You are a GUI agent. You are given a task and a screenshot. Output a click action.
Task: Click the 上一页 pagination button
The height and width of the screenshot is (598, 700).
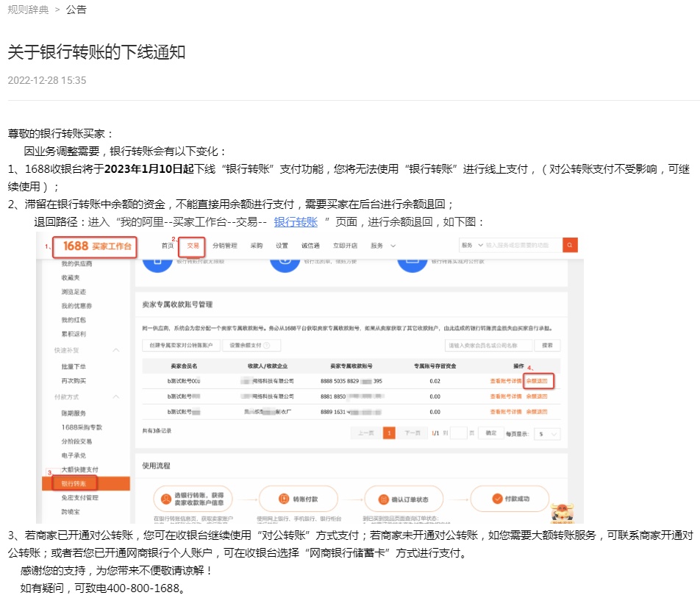(x=366, y=433)
